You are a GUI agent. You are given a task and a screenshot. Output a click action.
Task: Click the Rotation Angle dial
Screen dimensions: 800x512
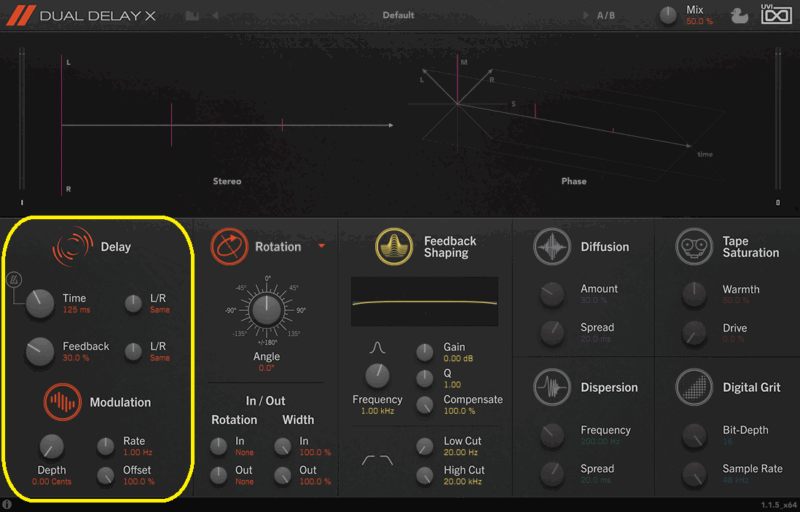(x=266, y=310)
